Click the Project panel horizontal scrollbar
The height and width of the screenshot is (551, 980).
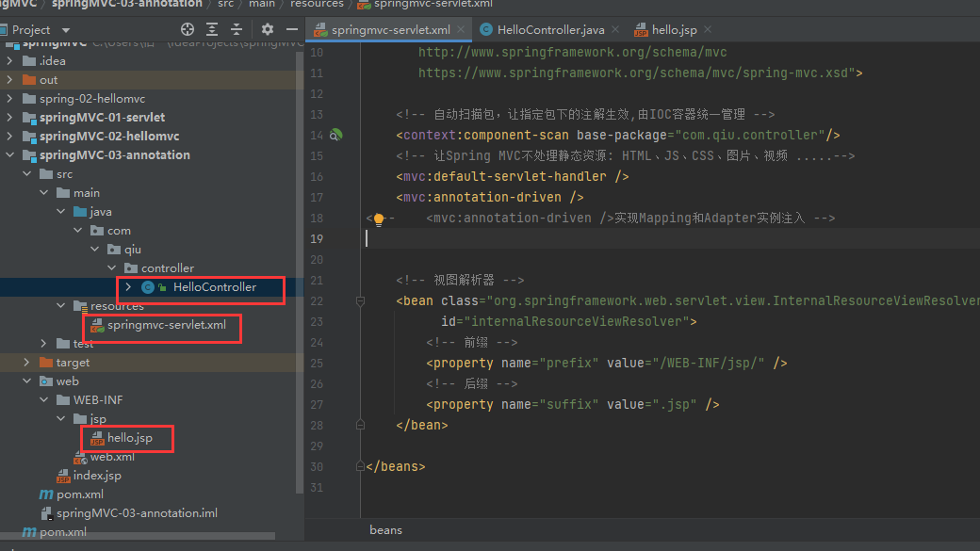138,536
